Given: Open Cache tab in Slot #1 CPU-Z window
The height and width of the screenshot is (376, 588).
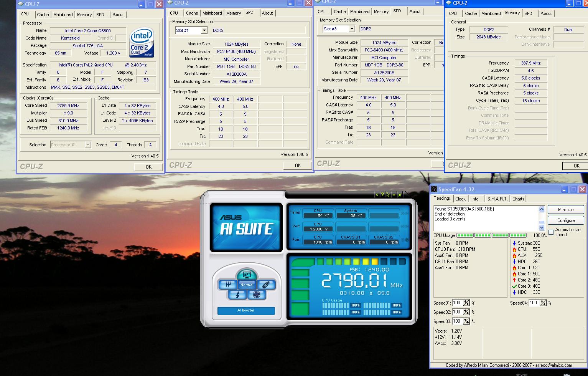Looking at the screenshot, I should [192, 13].
